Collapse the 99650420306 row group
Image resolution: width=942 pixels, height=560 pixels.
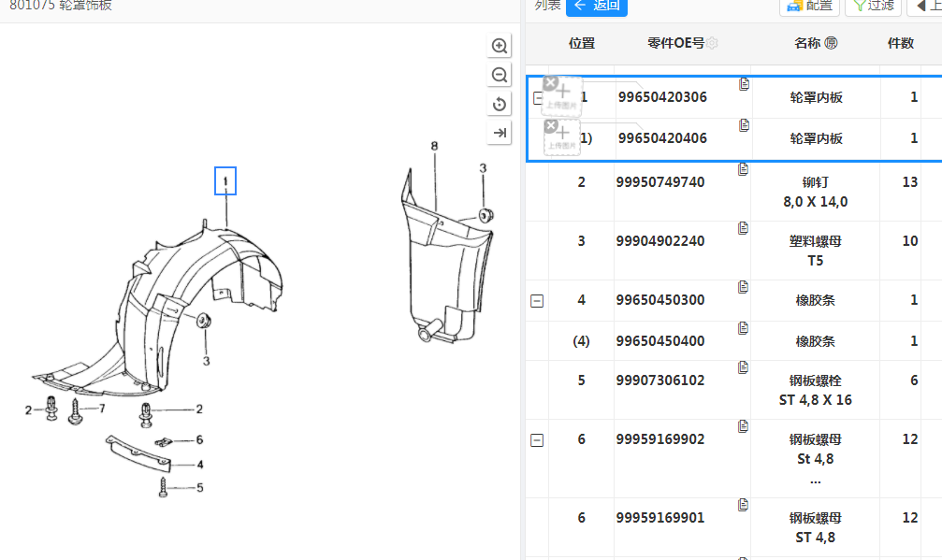coord(537,97)
